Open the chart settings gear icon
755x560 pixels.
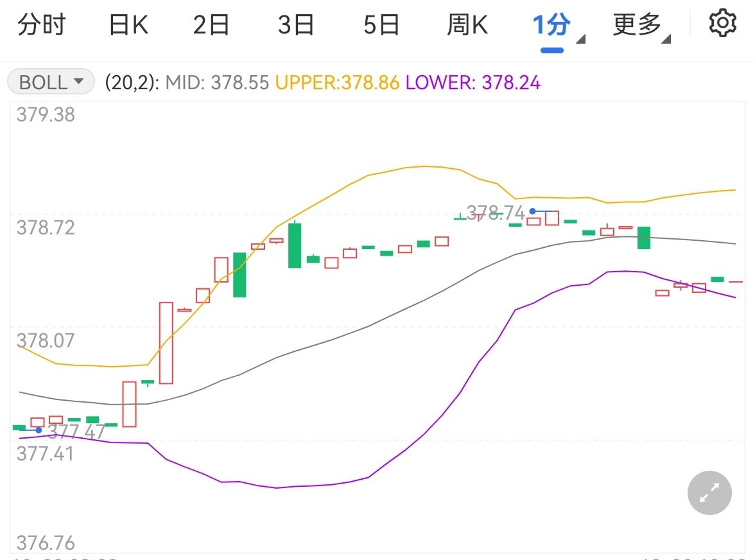click(x=722, y=23)
